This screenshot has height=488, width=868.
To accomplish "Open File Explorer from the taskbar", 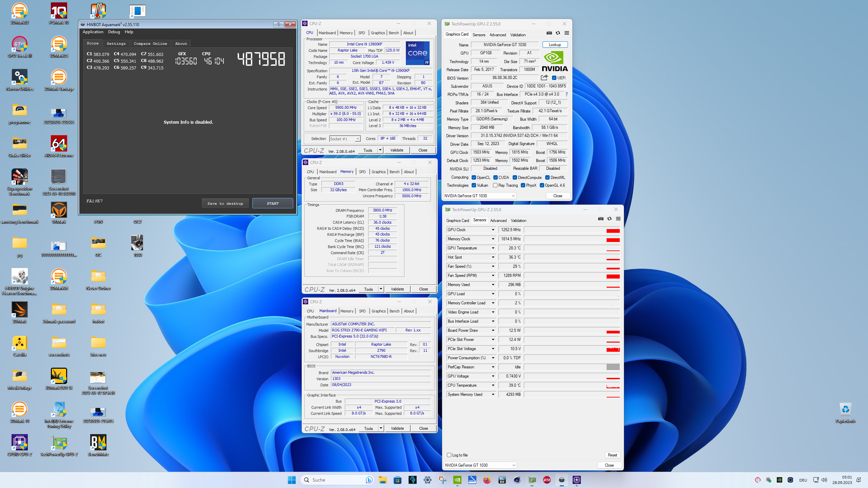I will click(x=382, y=480).
